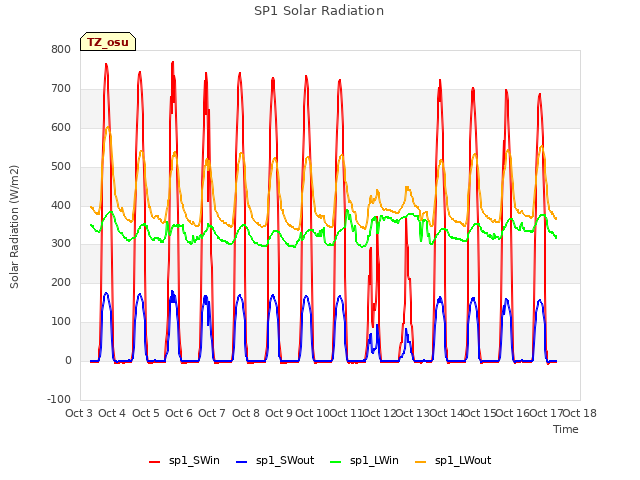Click the 100 y-axis tick label
Viewport: 640px width, 480px height.
[x=61, y=322]
